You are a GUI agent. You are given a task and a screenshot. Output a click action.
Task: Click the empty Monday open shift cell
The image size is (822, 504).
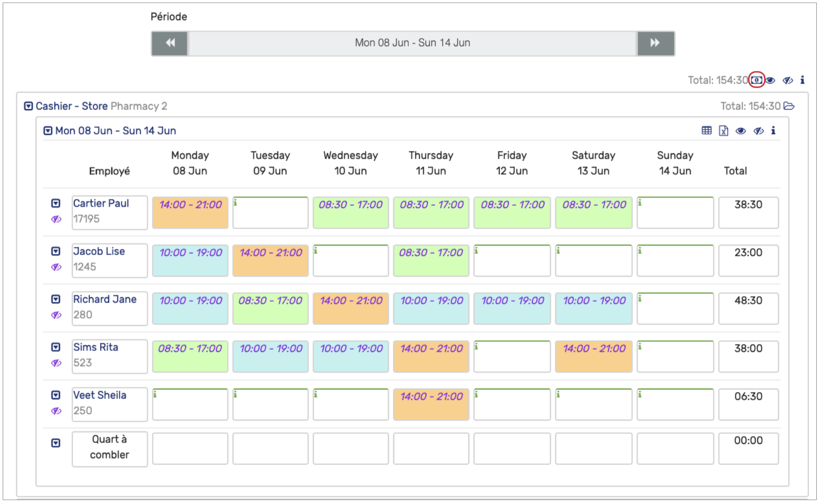click(190, 448)
